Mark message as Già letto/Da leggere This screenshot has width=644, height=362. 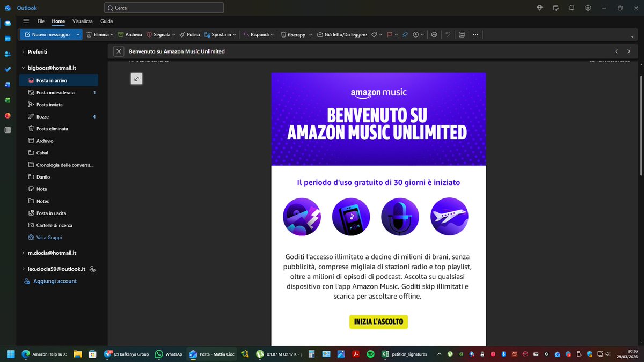[x=342, y=34]
